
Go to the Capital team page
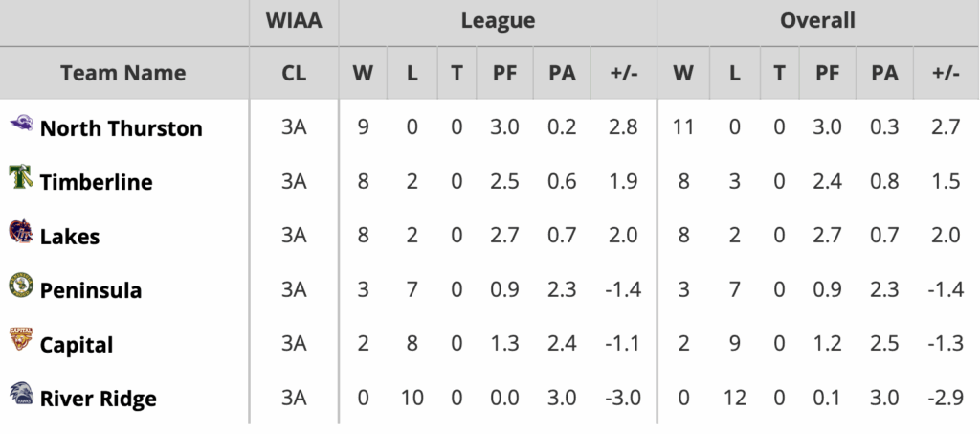tap(77, 344)
